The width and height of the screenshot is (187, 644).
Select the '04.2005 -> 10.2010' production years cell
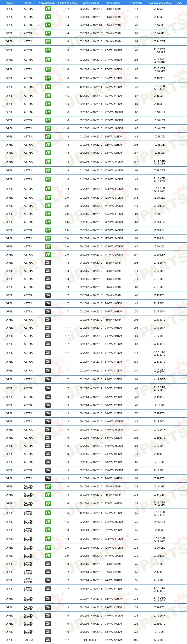(x=91, y=262)
